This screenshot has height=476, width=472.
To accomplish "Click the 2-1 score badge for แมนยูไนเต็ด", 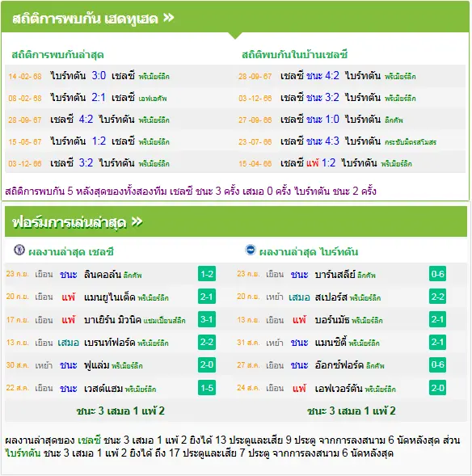I will pos(207,297).
